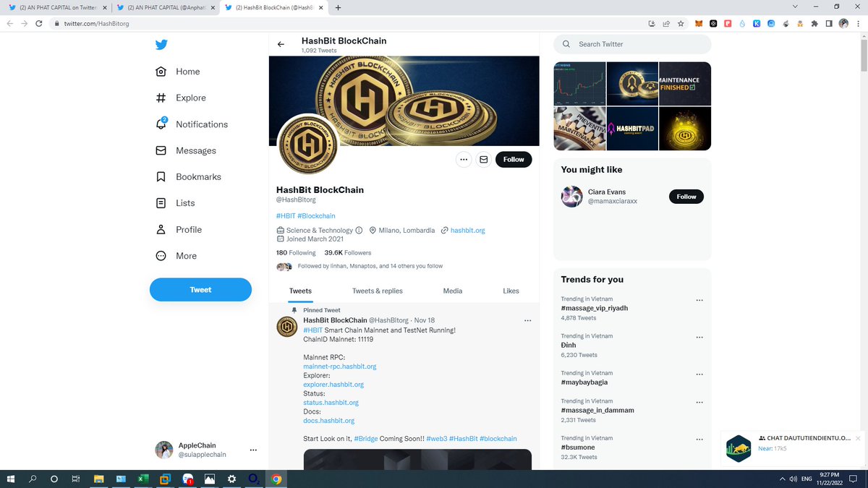
Task: Open File Explorer from the taskbar
Action: click(x=99, y=479)
